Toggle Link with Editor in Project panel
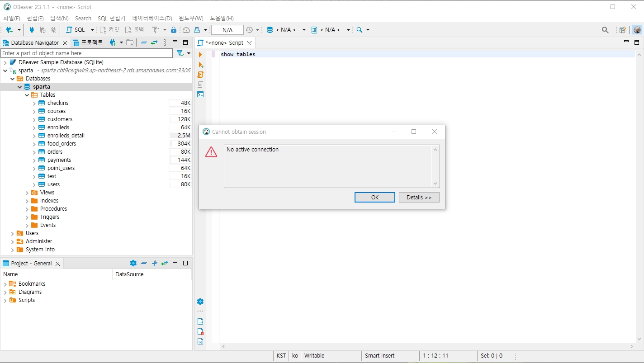 pyautogui.click(x=165, y=263)
